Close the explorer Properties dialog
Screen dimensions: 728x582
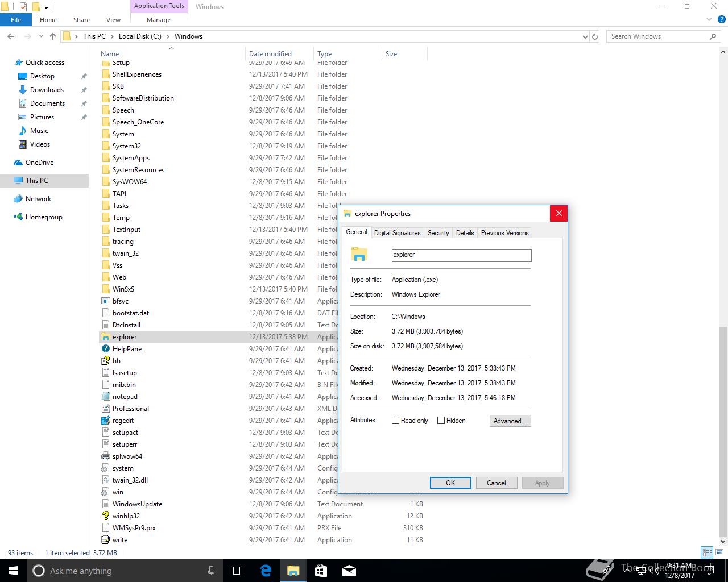[x=559, y=213]
